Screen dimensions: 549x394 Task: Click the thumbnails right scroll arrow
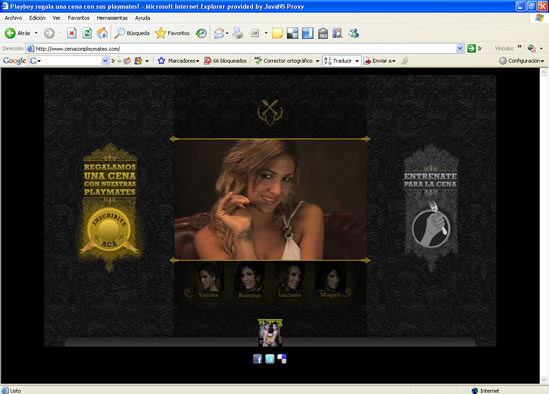tap(347, 292)
